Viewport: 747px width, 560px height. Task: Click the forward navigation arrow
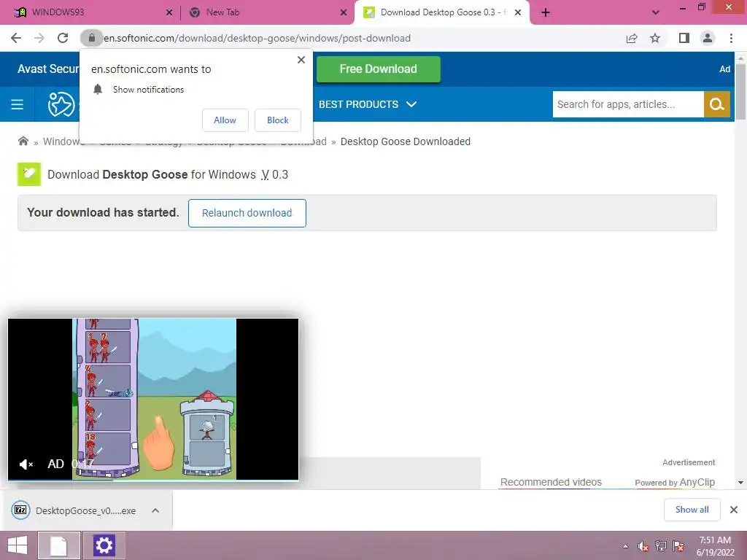coord(39,38)
